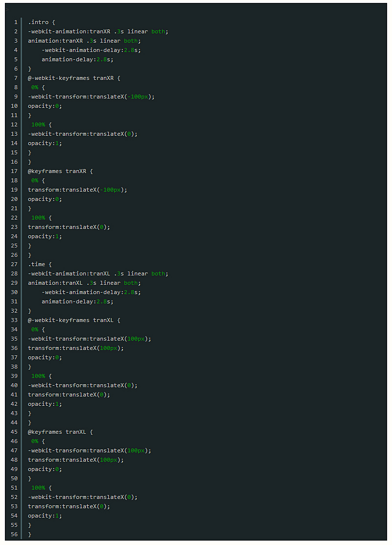Click line number 1 in the gutter

[15, 22]
